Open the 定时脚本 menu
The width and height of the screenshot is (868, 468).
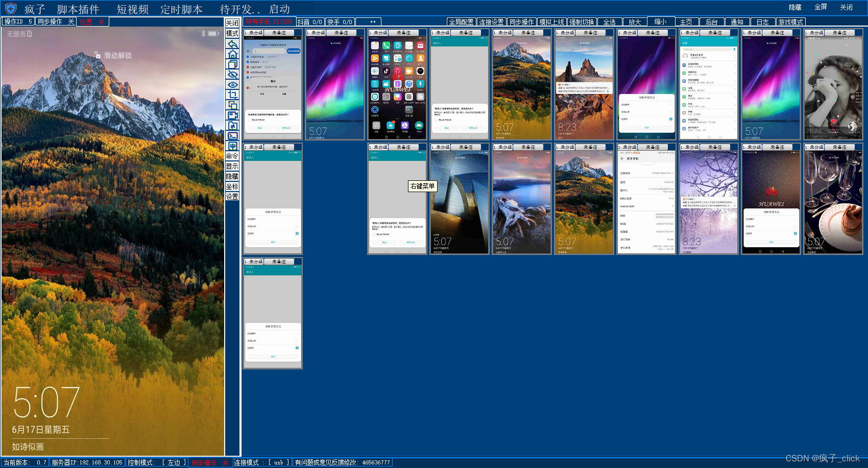[x=182, y=9]
